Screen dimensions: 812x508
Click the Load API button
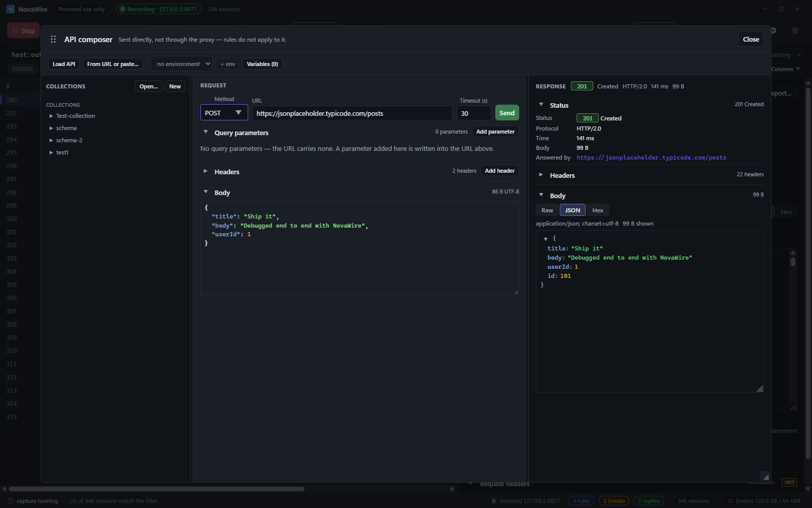(64, 64)
